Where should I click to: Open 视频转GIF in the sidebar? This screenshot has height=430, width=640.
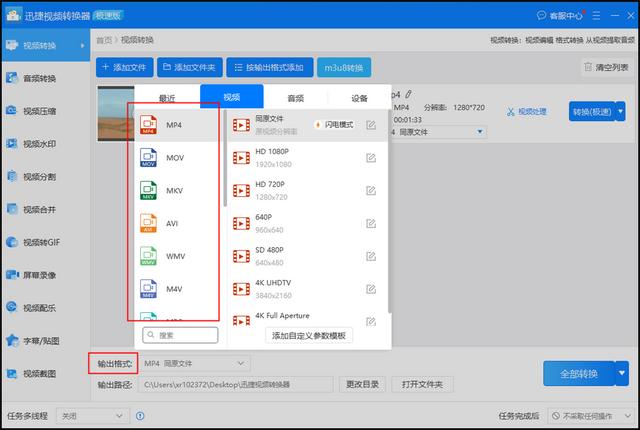[x=45, y=242]
